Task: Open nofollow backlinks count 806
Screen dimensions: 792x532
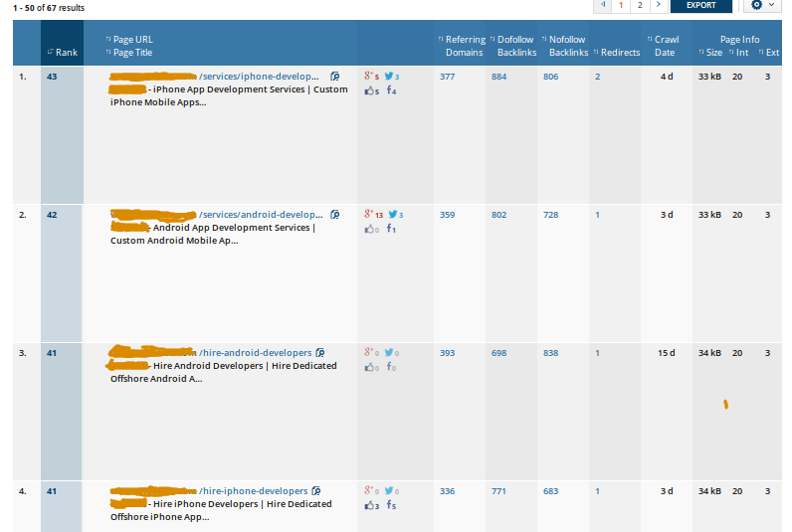Action: tap(550, 77)
